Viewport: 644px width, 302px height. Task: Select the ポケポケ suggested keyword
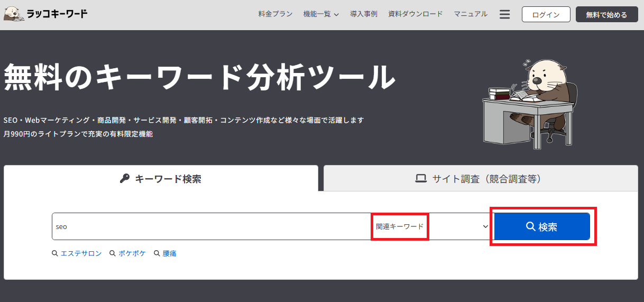(127, 253)
